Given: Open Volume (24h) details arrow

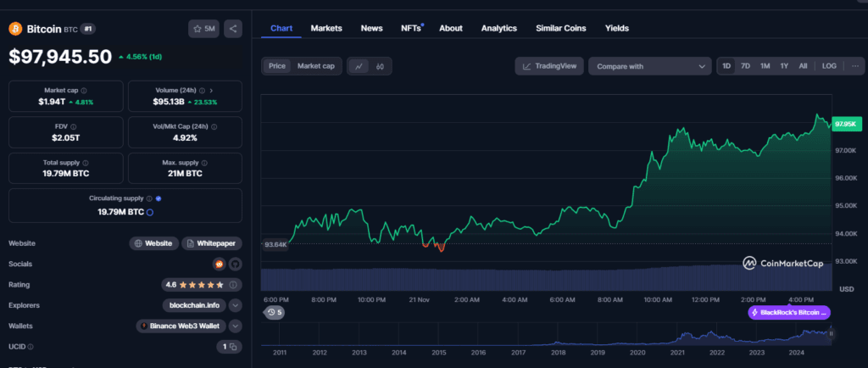Looking at the screenshot, I should 211,90.
